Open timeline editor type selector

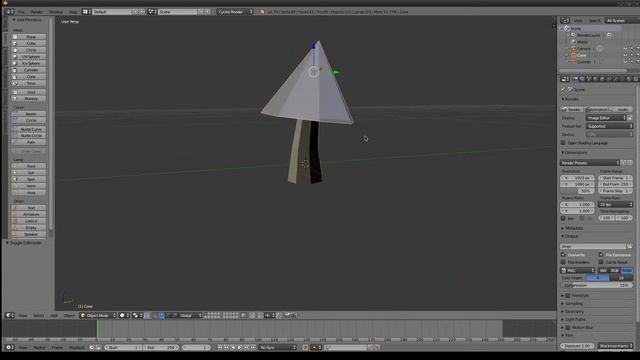[x=9, y=347]
